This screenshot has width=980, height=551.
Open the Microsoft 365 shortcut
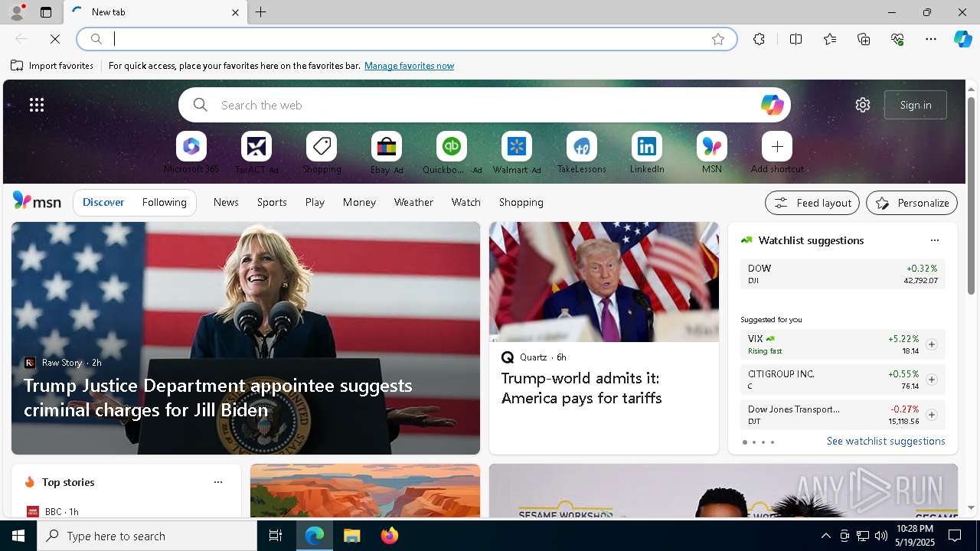[191, 146]
